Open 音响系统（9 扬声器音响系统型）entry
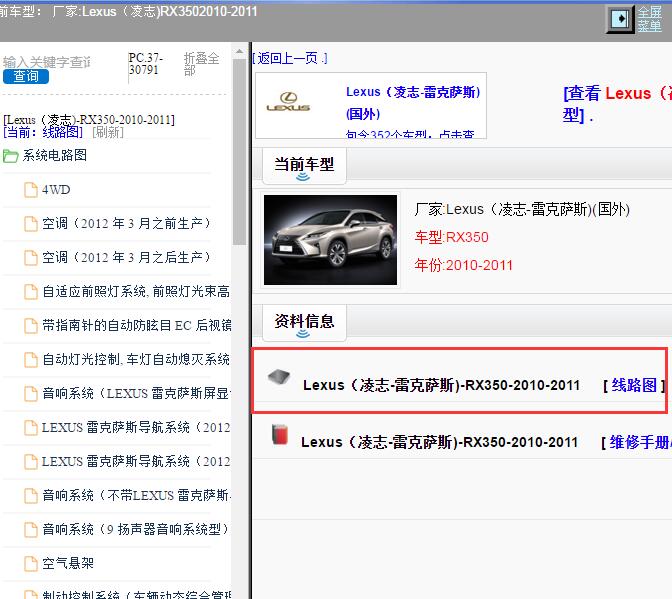This screenshot has height=599, width=672. click(135, 529)
